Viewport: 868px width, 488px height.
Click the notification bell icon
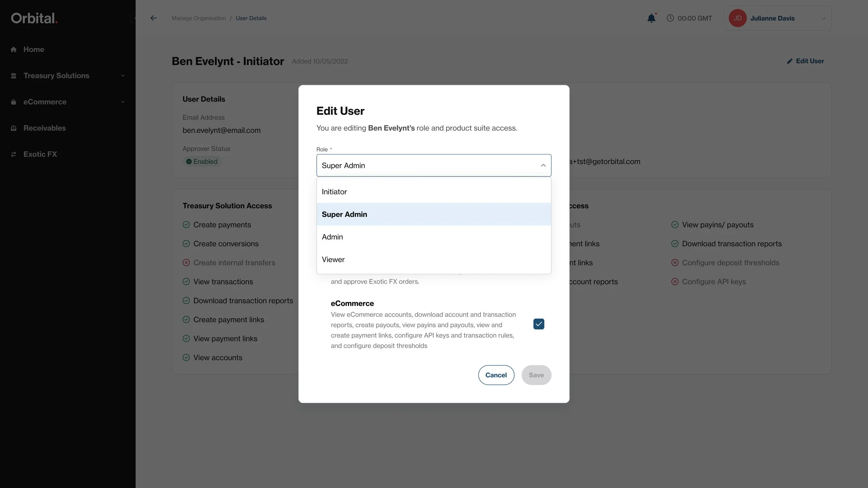coord(651,18)
